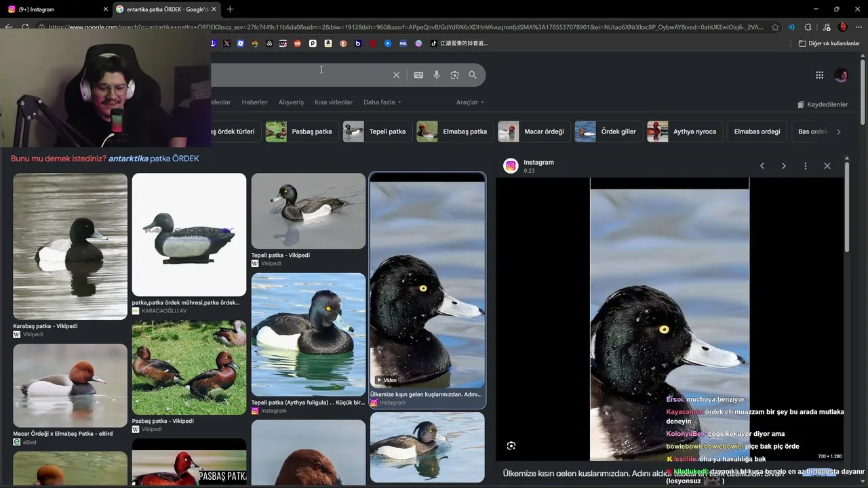The width and height of the screenshot is (868, 488).
Task: Close the Instagram image preview panel
Action: coord(827,166)
